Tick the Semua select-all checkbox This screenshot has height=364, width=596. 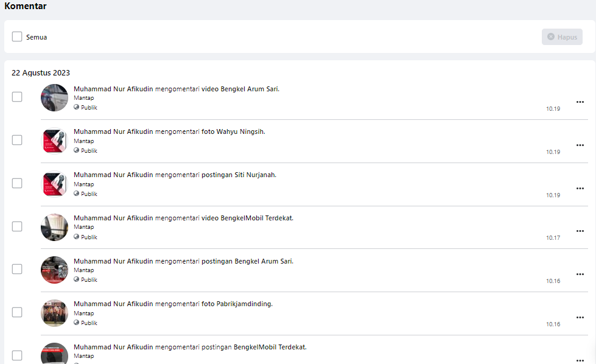17,37
